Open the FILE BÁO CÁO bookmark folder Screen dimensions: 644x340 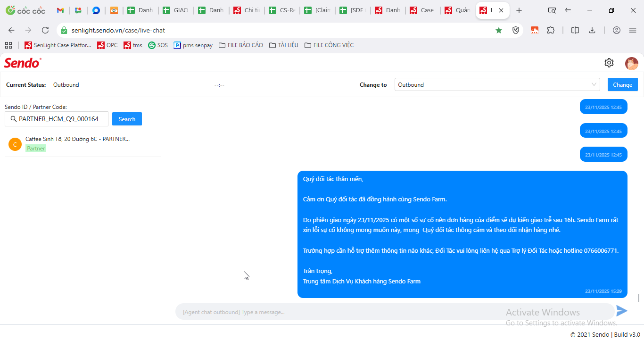pos(241,45)
